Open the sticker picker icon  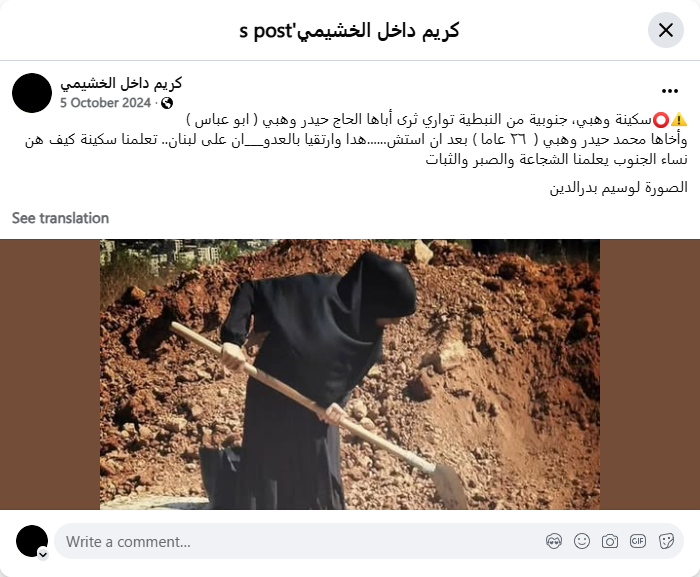(x=666, y=541)
